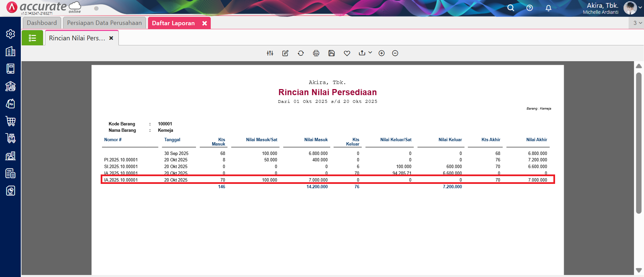Expand the export options dropdown arrow
The height and width of the screenshot is (277, 644).
pos(370,52)
